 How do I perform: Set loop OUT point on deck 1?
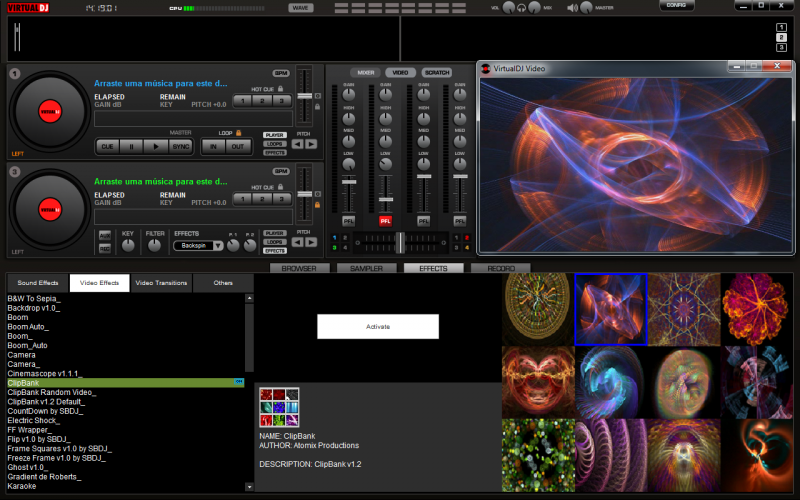238,146
